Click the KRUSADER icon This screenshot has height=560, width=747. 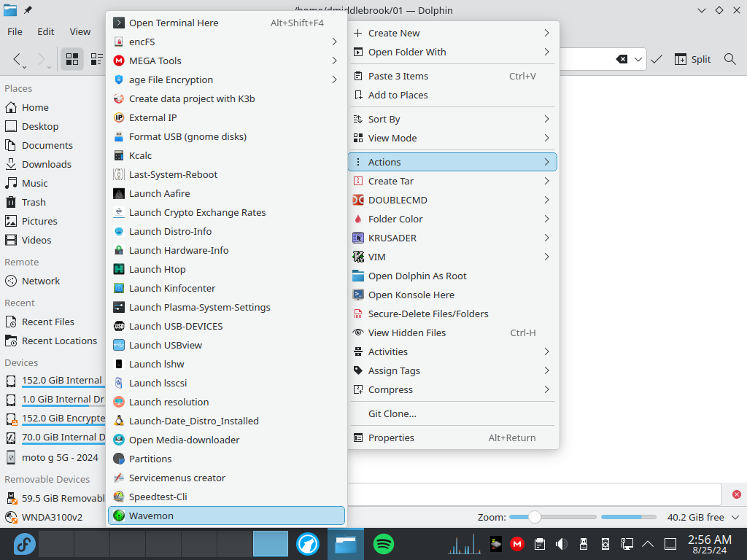(x=357, y=238)
